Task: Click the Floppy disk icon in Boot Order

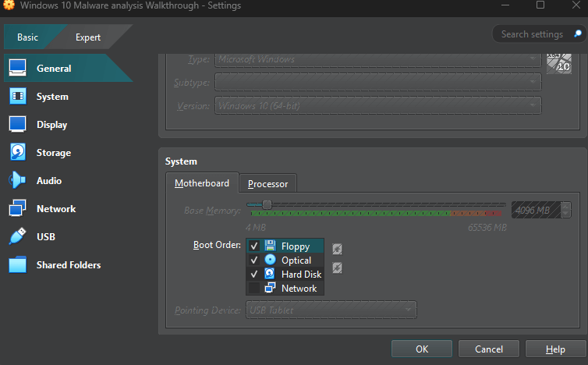Action: [270, 246]
